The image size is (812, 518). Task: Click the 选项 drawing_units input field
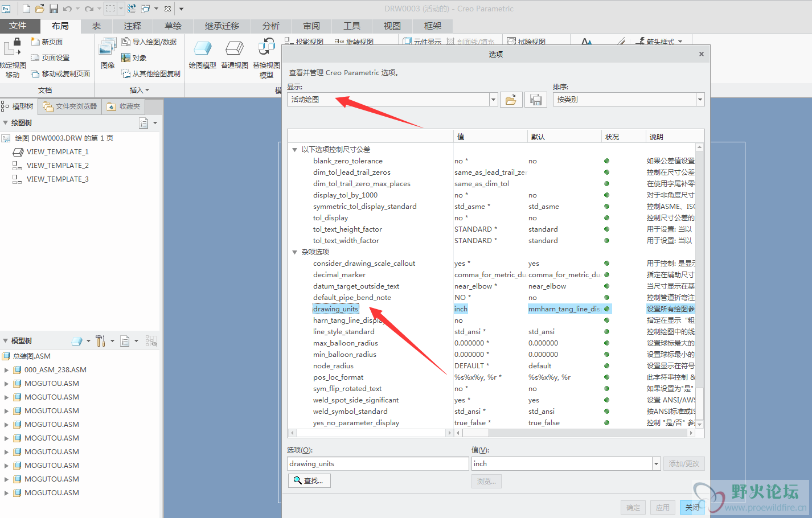(378, 464)
